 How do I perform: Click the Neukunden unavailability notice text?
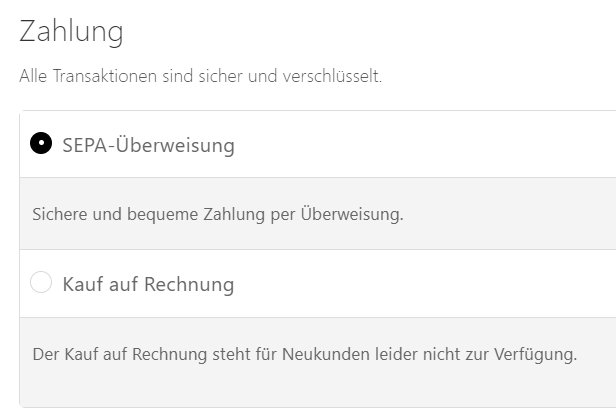[x=304, y=355]
